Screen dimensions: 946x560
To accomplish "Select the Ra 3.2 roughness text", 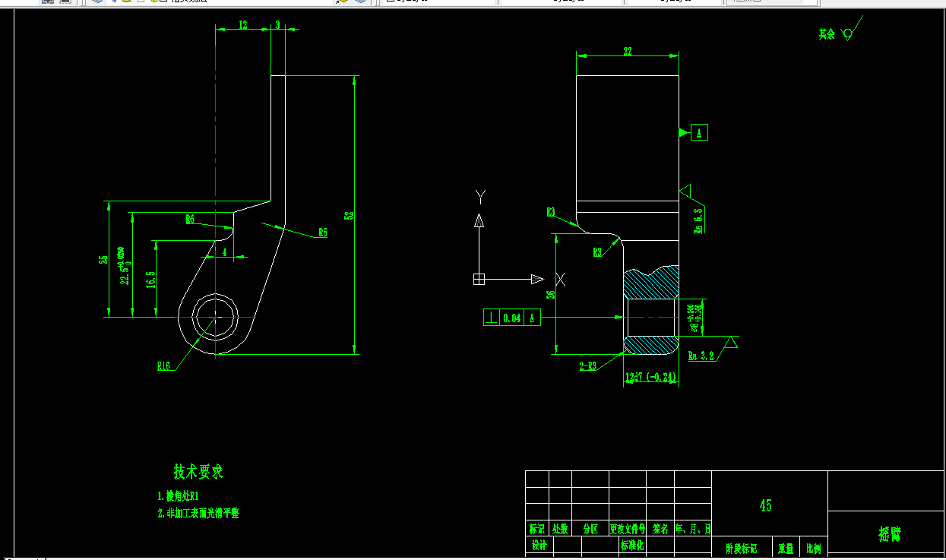I will tap(701, 355).
